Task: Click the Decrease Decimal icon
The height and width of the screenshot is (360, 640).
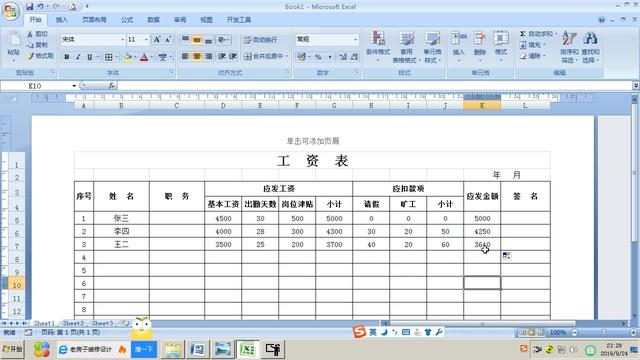Action: point(354,57)
